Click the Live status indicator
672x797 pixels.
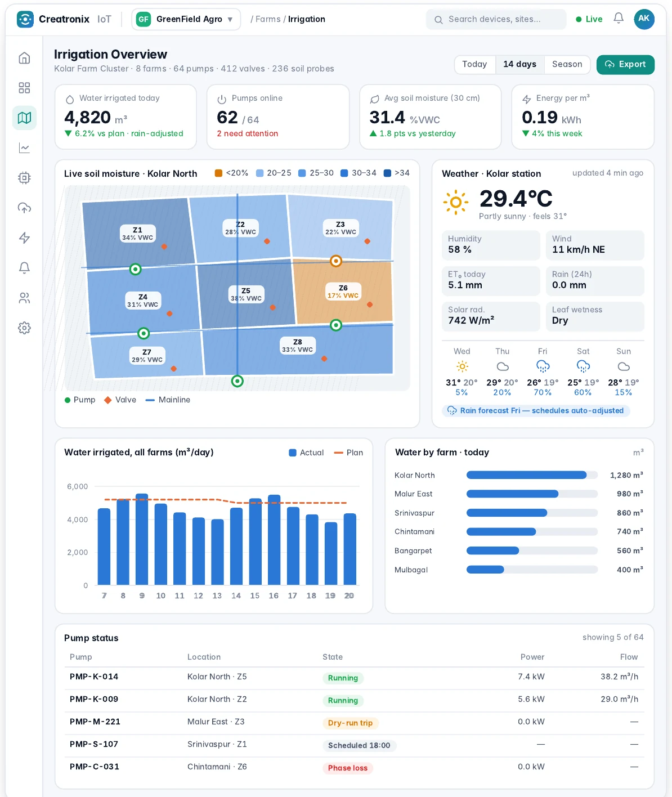589,19
